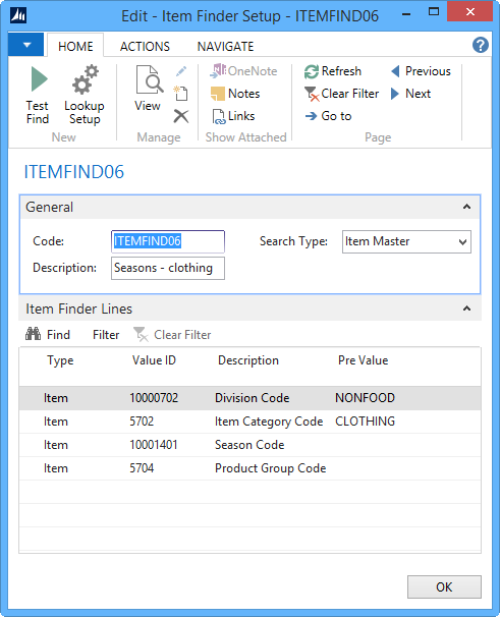The width and height of the screenshot is (500, 617).
Task: Open Lookup Setup gears icon
Action: click(85, 95)
